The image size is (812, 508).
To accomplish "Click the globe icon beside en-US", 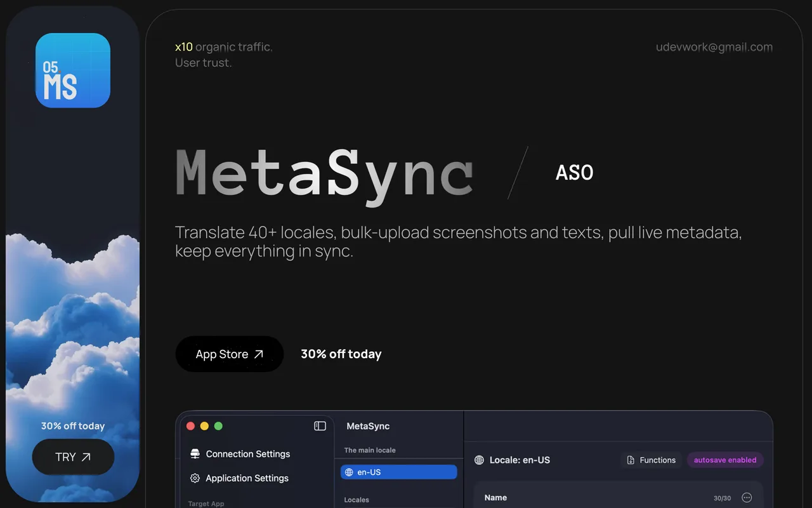I will click(349, 472).
